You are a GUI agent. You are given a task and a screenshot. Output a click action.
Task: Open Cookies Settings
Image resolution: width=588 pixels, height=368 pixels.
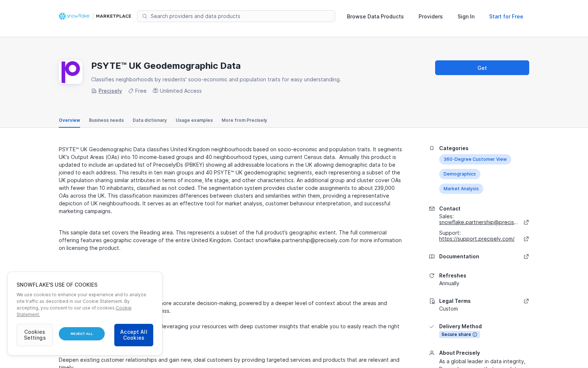tap(35, 335)
